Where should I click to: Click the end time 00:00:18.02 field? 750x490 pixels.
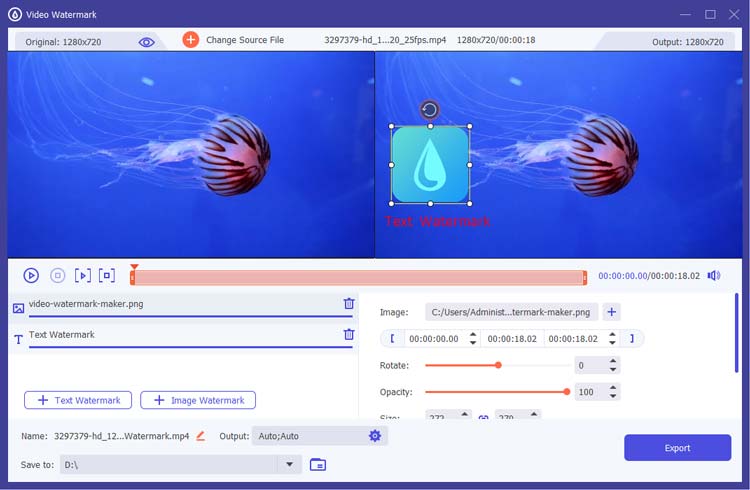tap(573, 339)
